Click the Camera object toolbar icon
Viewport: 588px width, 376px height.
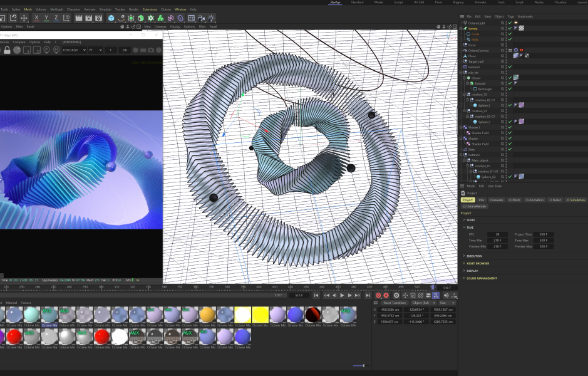click(x=202, y=18)
